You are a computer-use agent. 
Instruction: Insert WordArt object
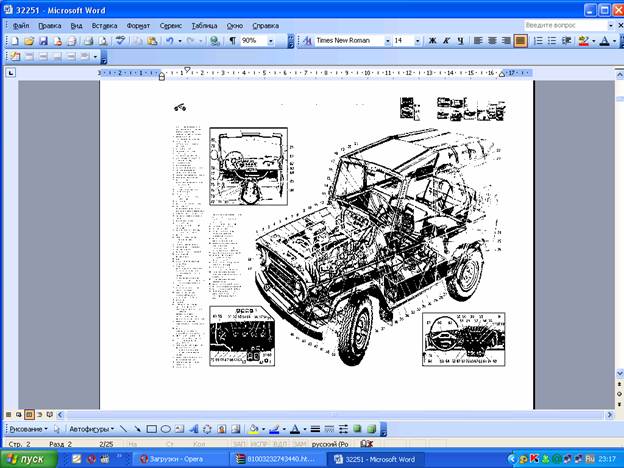(x=193, y=429)
